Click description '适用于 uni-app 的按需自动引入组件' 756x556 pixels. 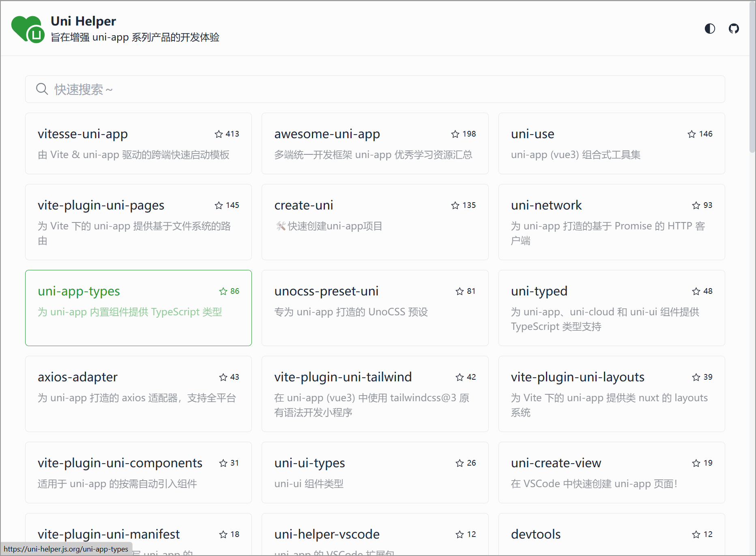117,484
